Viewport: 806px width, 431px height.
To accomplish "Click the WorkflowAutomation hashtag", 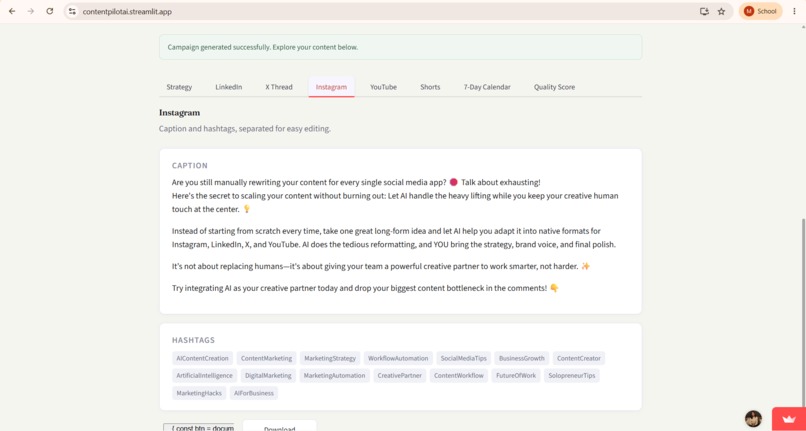I will pyautogui.click(x=398, y=358).
